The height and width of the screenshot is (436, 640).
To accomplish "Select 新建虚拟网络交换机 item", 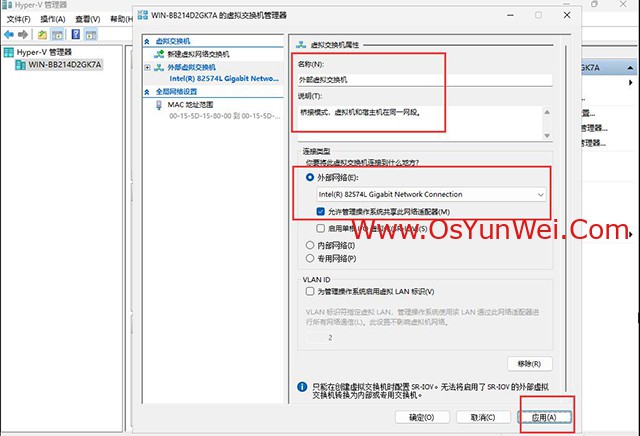I will [x=198, y=54].
